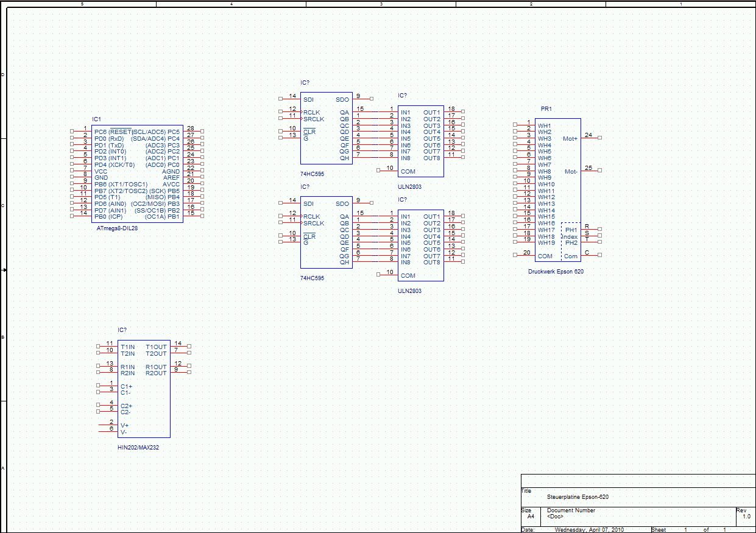Click the COM pin 10 of lower ULN2803
Screen dimensions: 756x533
pos(387,275)
